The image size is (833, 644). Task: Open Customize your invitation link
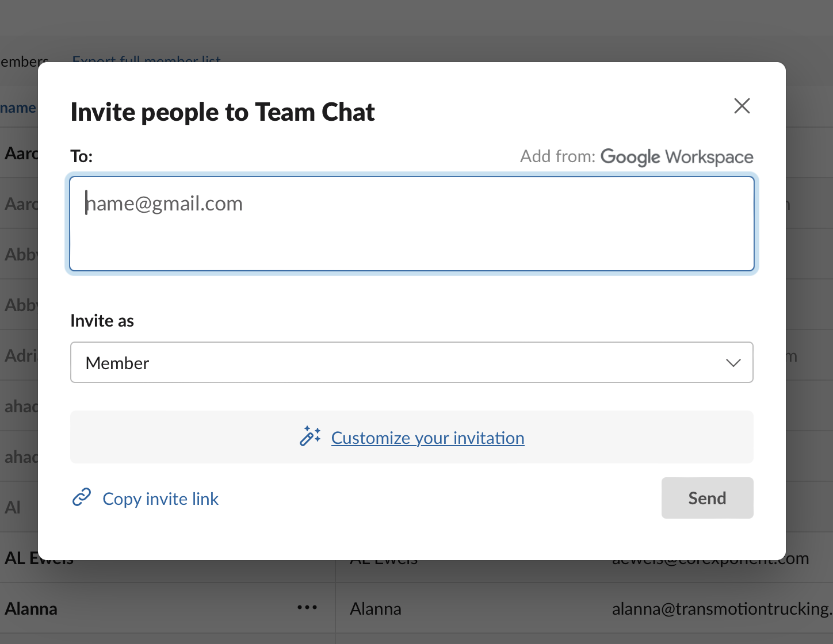click(427, 438)
